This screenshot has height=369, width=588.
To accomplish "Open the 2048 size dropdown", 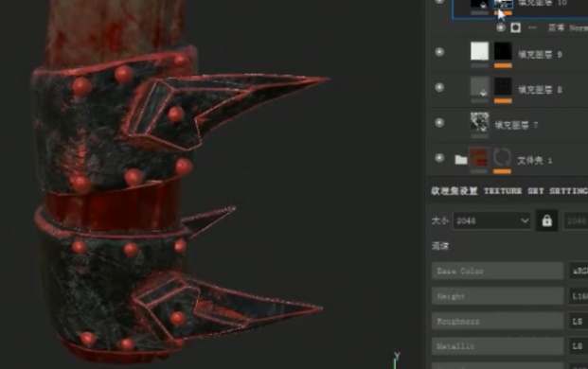I will pos(491,220).
